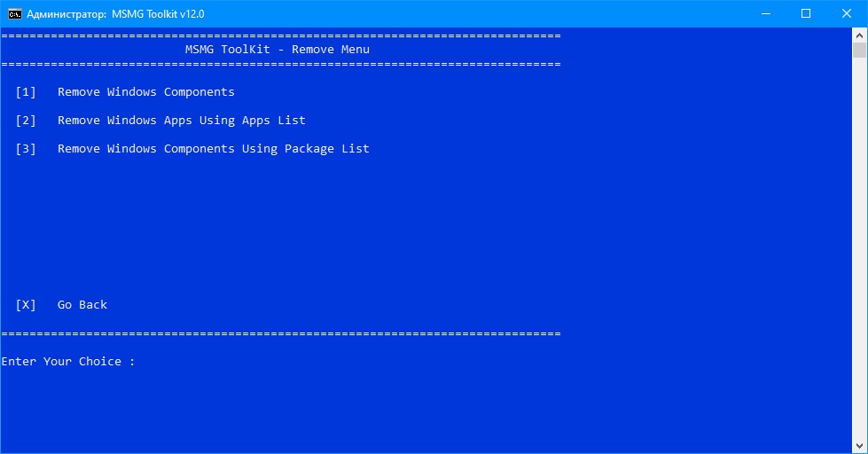This screenshot has width=868, height=454.
Task: Click the [3] option marker
Action: 26,149
